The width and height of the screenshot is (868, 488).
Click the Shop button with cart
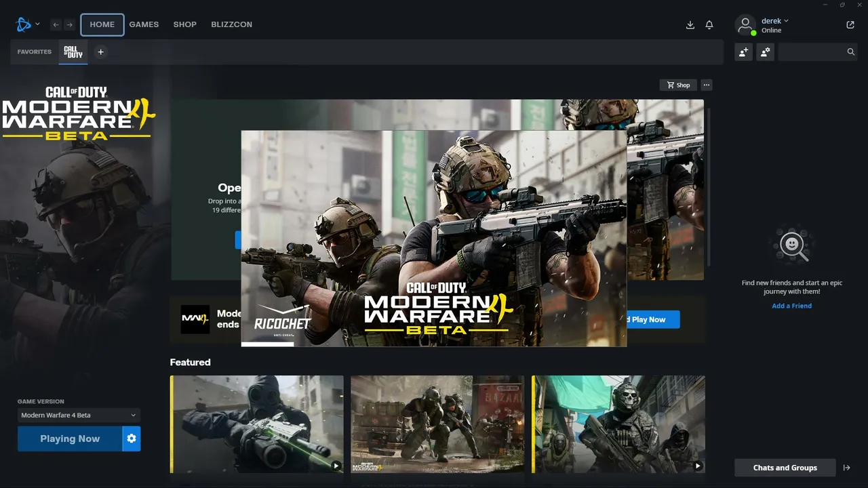(x=678, y=85)
